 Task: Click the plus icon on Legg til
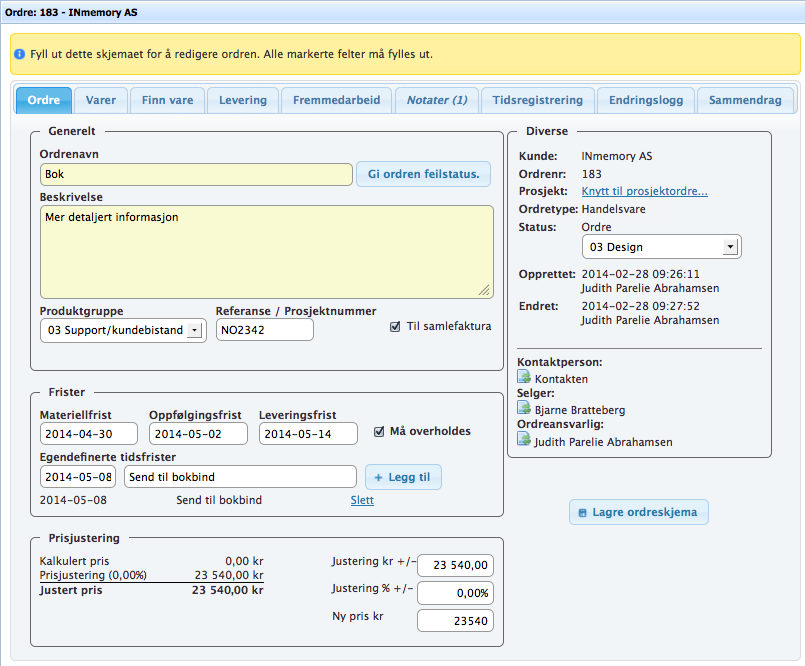(x=378, y=477)
